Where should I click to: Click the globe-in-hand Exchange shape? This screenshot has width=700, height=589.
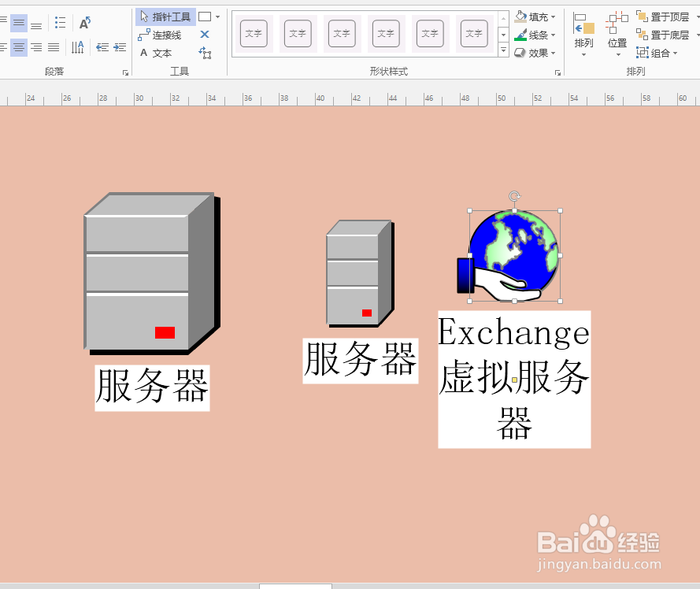pos(509,257)
